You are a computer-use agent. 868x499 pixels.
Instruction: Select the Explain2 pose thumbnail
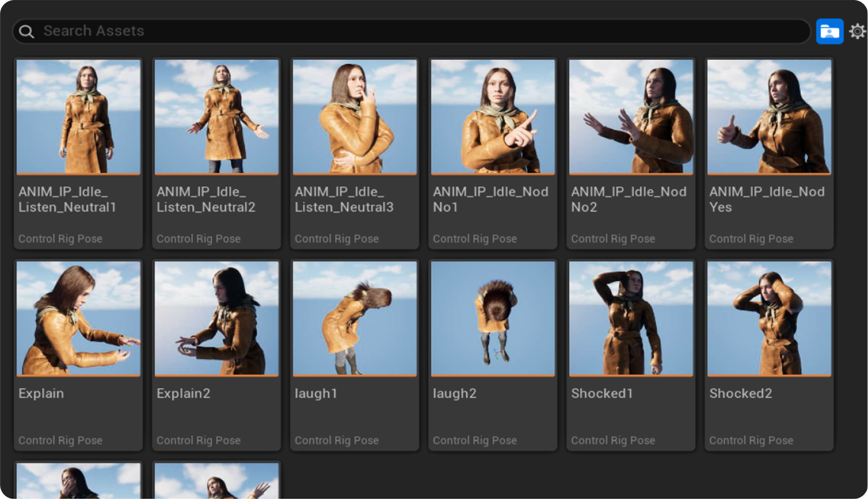tap(216, 318)
